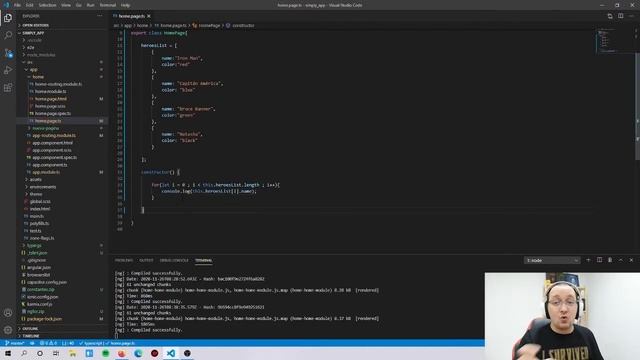Open Windows Start menu
Screen dimensions: 640x360
click(8, 353)
